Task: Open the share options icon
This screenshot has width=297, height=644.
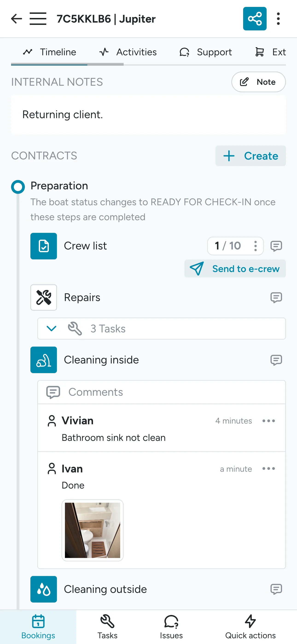Action: click(x=255, y=19)
